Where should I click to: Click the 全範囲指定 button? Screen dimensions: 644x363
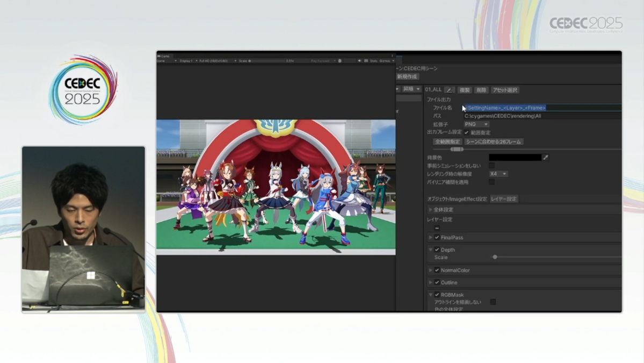[447, 142]
